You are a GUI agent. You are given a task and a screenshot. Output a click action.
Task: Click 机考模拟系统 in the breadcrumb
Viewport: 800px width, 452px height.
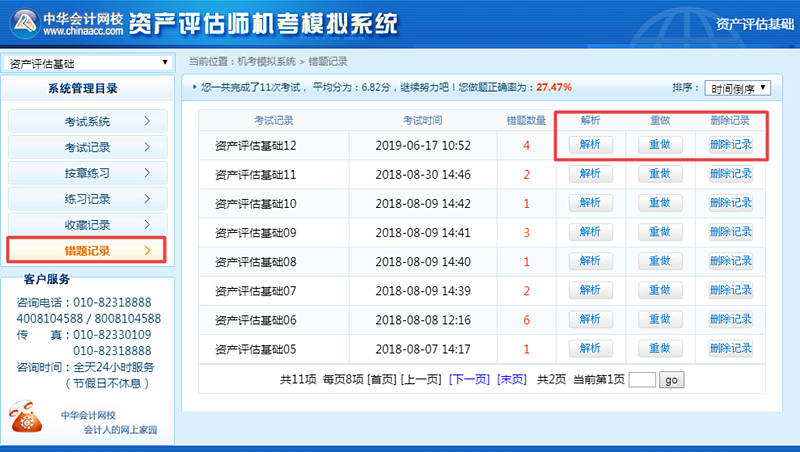tap(266, 62)
